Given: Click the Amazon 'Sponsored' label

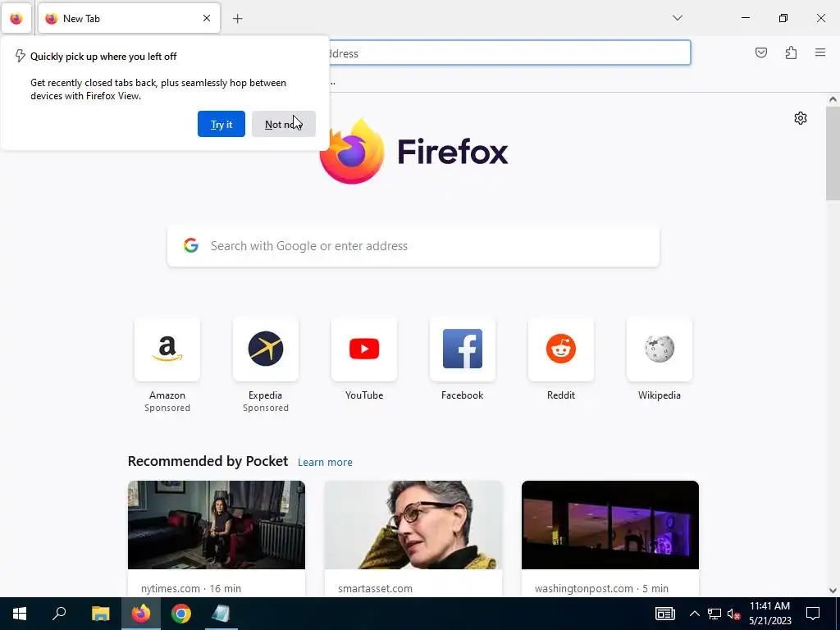Looking at the screenshot, I should point(167,408).
